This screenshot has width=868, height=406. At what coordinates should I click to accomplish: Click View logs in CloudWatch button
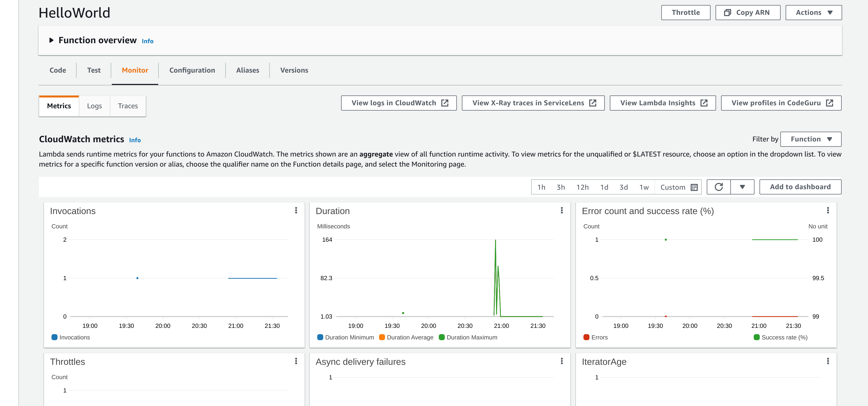coord(399,103)
